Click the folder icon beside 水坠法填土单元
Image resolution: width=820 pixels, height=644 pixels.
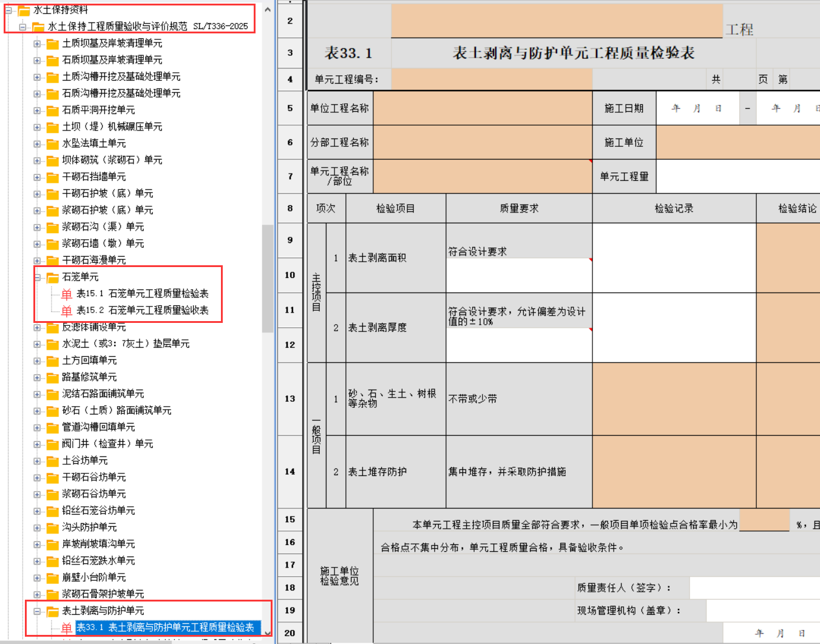[x=53, y=144]
